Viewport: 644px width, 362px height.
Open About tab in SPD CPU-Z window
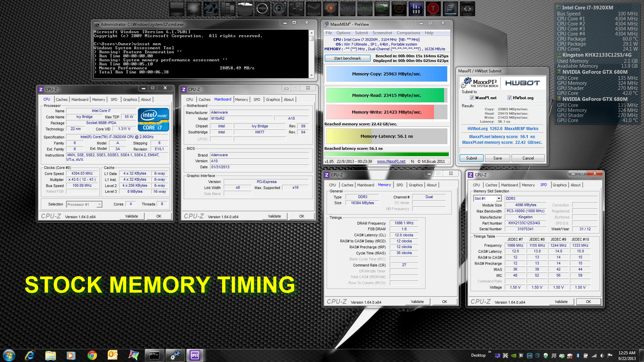click(575, 185)
